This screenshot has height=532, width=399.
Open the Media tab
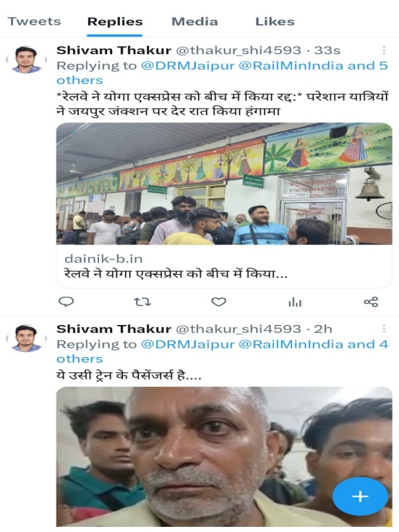tap(194, 21)
